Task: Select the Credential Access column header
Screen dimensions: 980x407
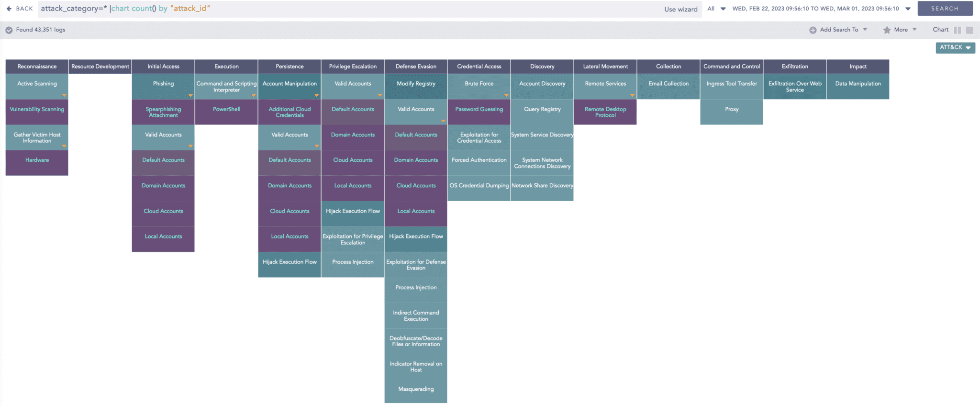Action: pyautogui.click(x=479, y=67)
